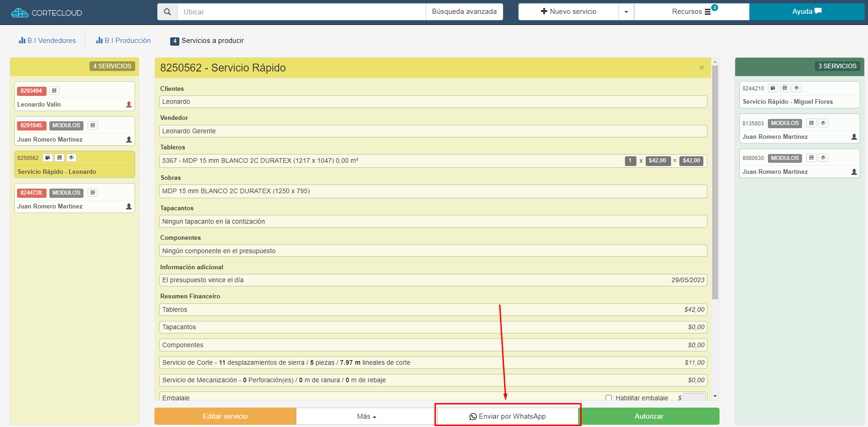Click MODULOS label on card 8244728

point(66,193)
